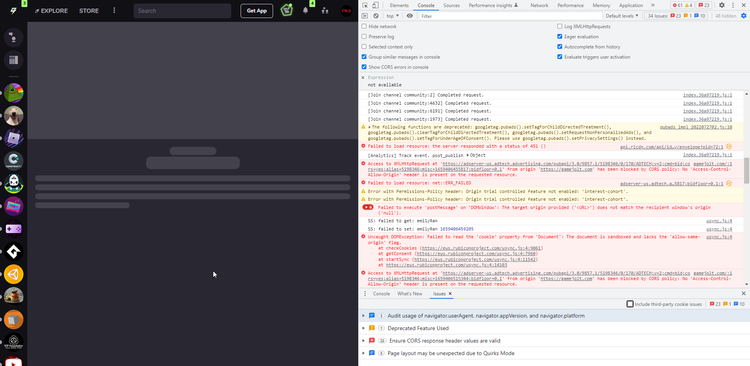Disable Eager evaluation

tap(560, 36)
